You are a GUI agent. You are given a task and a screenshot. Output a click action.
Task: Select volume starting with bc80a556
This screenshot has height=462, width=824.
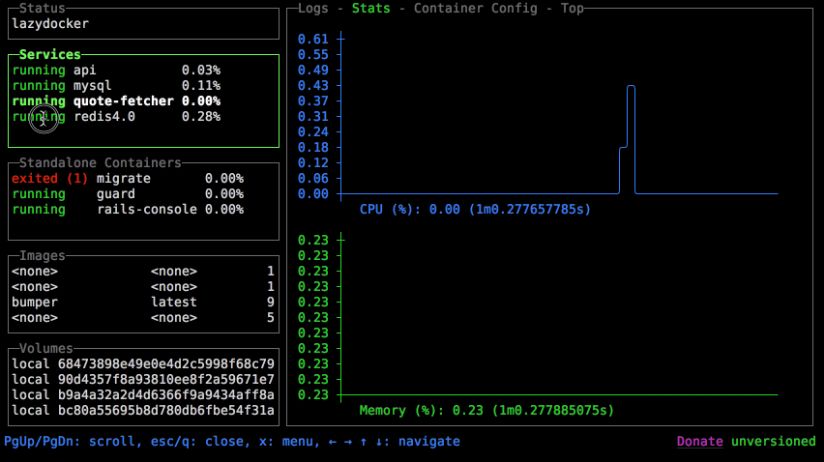142,410
